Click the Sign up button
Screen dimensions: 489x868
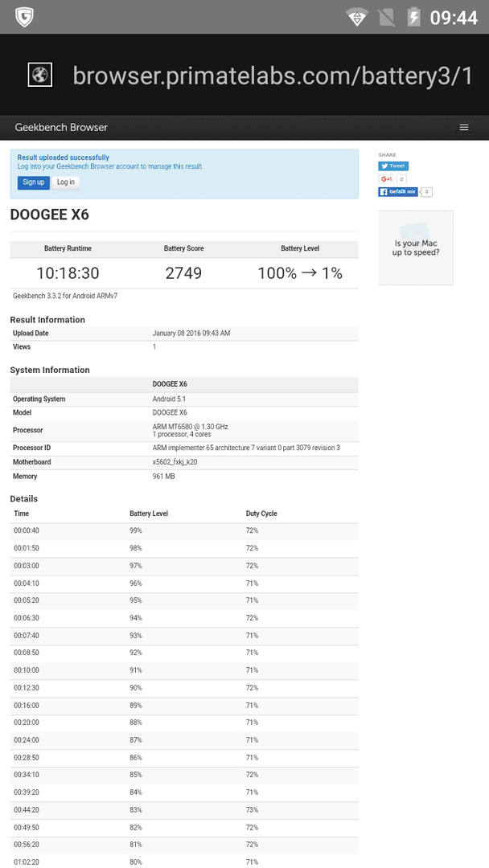[x=33, y=182]
